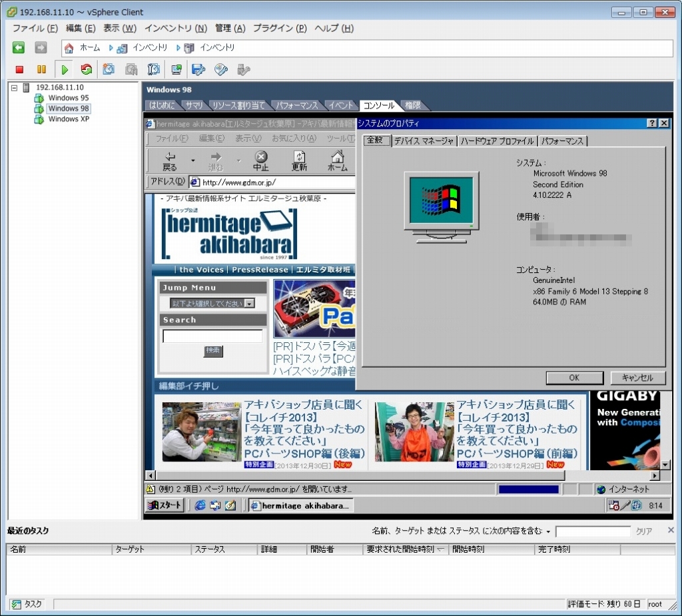Select Windows XP virtual machine
This screenshot has height=616, width=682.
pyautogui.click(x=69, y=119)
